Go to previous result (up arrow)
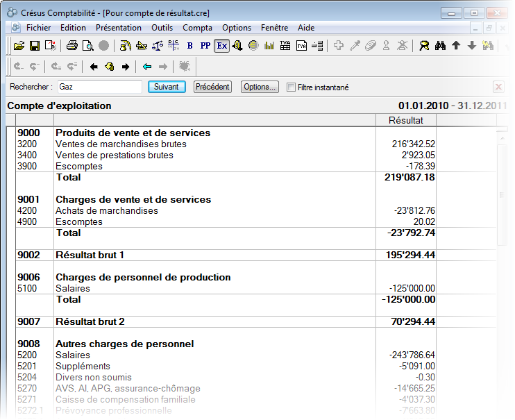The width and height of the screenshot is (515, 420). pyautogui.click(x=456, y=46)
